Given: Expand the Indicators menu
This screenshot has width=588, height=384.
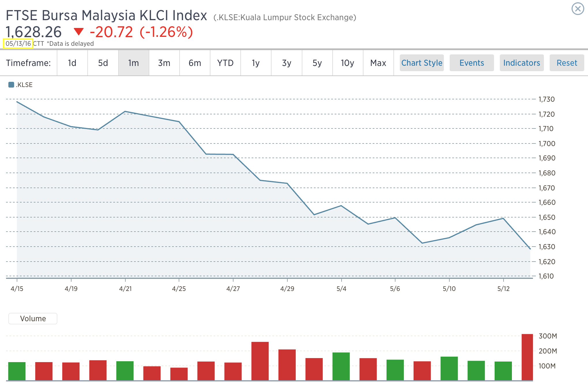Looking at the screenshot, I should click(521, 63).
